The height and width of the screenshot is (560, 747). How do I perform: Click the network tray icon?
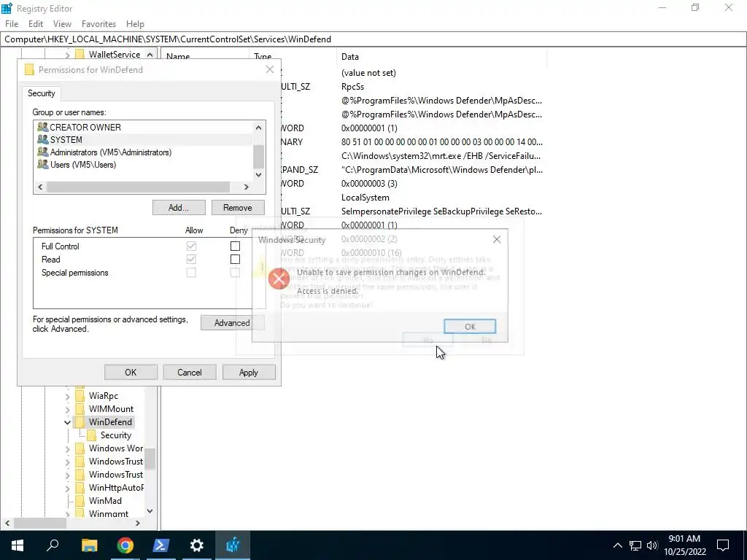point(635,545)
